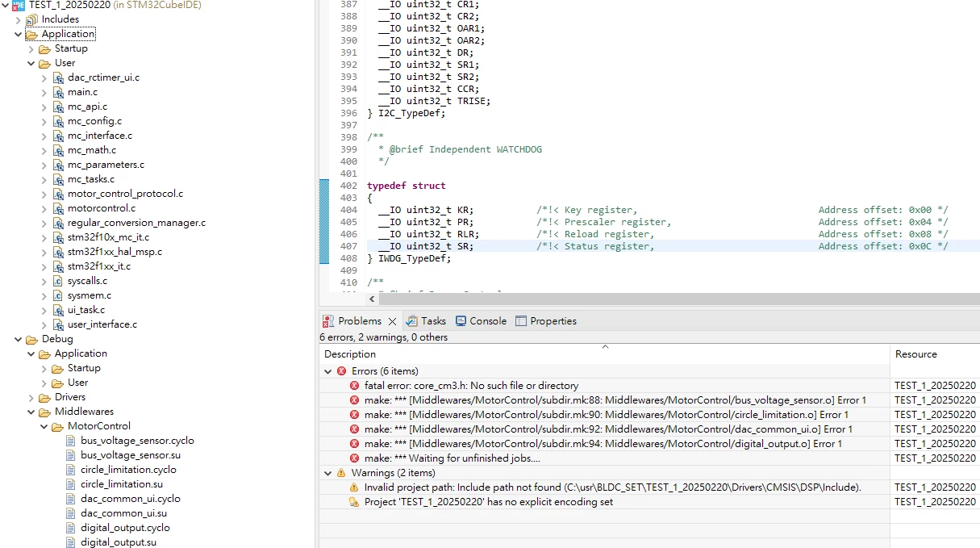Click the no explicit encoding warning icon
This screenshot has height=548, width=980.
coord(354,502)
